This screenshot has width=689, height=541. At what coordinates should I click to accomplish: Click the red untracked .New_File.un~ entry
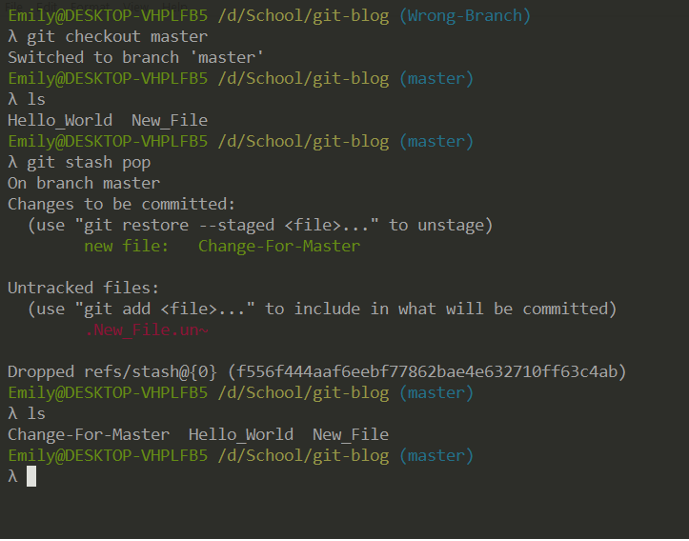point(147,330)
